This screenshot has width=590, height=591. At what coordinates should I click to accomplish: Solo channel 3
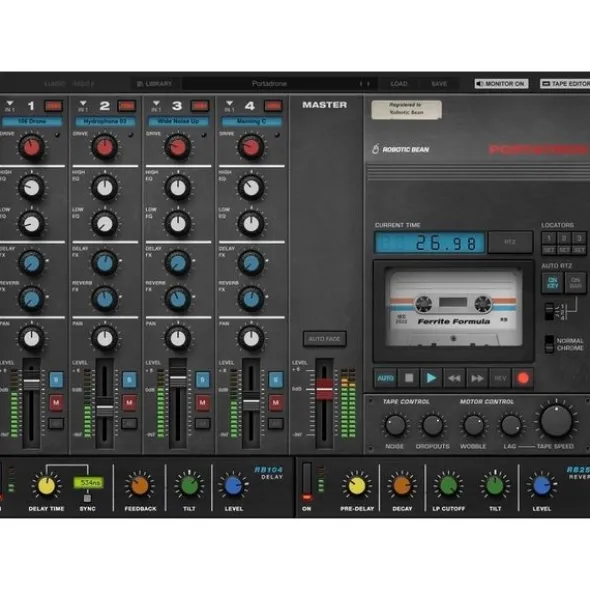[x=202, y=380]
